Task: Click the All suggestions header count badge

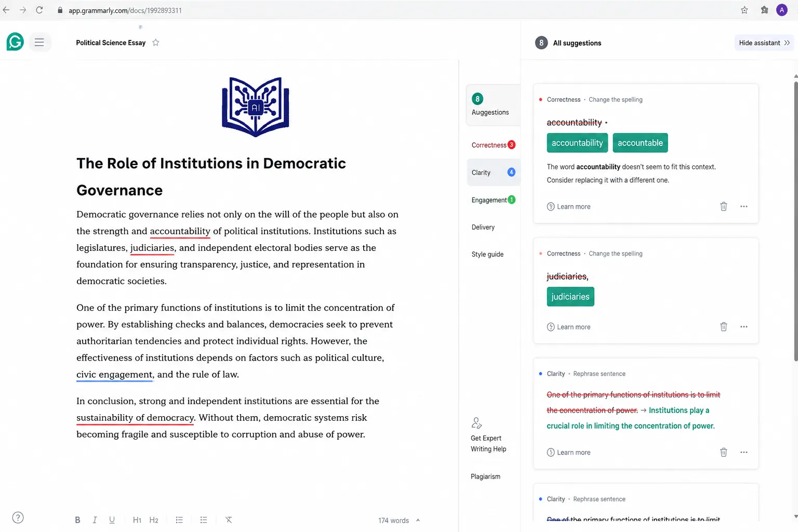Action: pyautogui.click(x=541, y=43)
